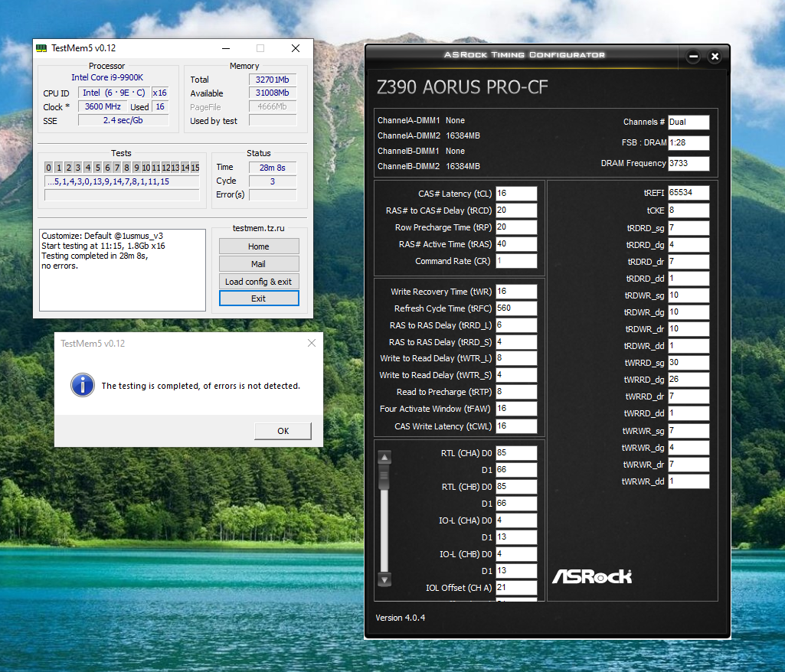This screenshot has width=785, height=672.
Task: Click the SSE value 2.4 sec/Gb
Action: point(123,120)
